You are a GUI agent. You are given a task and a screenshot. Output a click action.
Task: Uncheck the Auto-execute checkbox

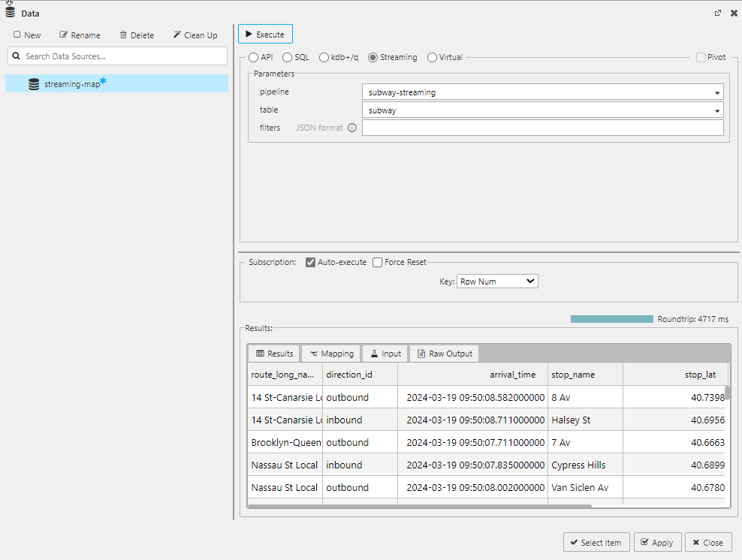coord(310,262)
